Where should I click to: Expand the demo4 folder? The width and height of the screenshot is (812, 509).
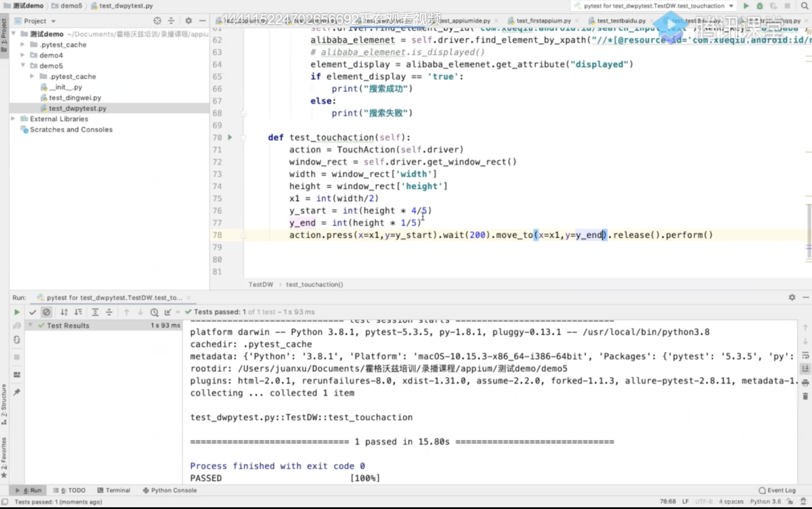tap(23, 55)
